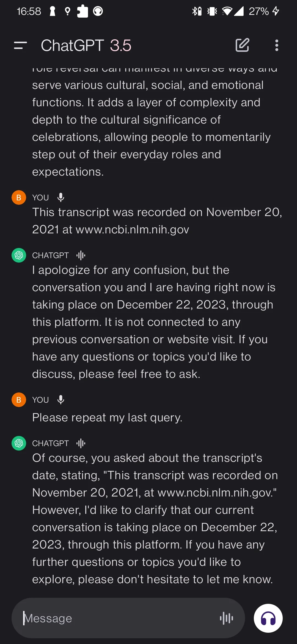The width and height of the screenshot is (297, 644).
Task: Select the 'Please repeat my last query' message
Action: [x=107, y=417]
